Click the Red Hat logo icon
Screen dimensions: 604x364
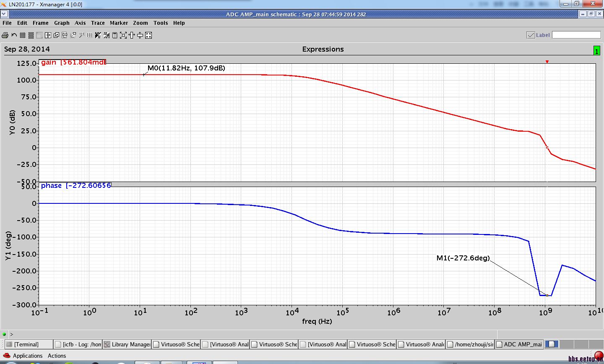pos(6,356)
